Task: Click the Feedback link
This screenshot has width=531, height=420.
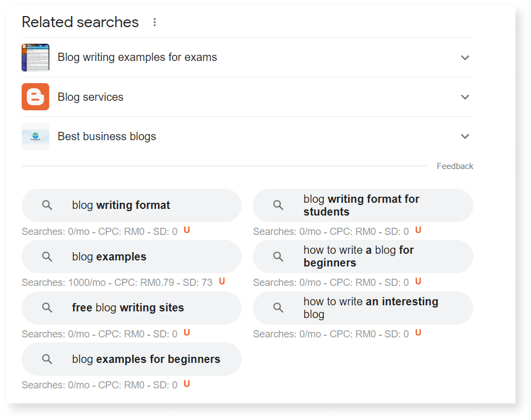Action: pyautogui.click(x=455, y=166)
